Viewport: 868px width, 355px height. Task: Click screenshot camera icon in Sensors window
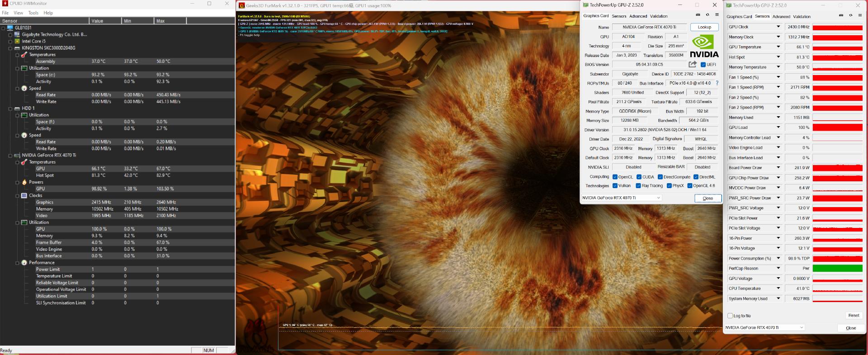tap(841, 15)
